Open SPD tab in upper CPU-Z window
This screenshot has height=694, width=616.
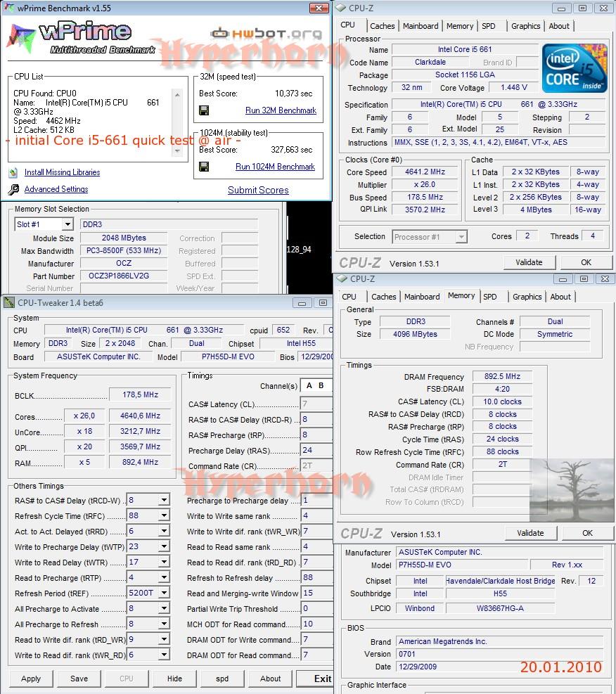[x=489, y=26]
